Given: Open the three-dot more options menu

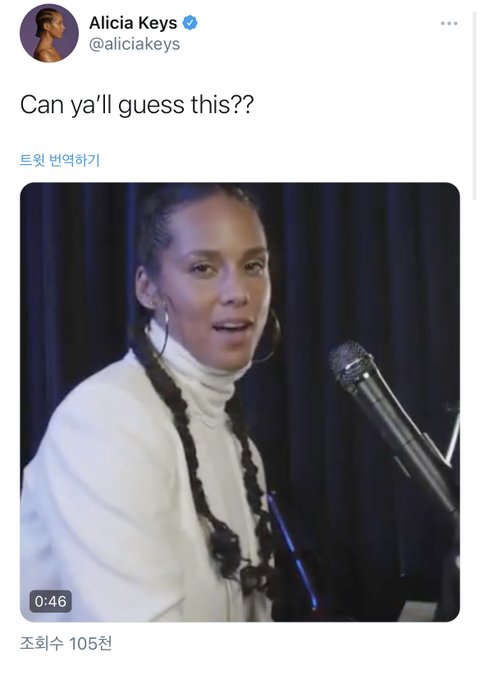Looking at the screenshot, I should 449,24.
